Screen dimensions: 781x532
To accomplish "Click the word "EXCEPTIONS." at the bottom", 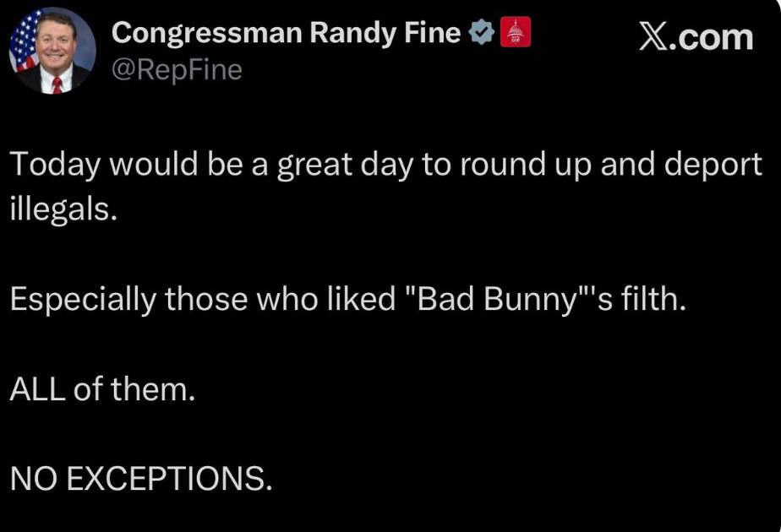I will [x=169, y=480].
